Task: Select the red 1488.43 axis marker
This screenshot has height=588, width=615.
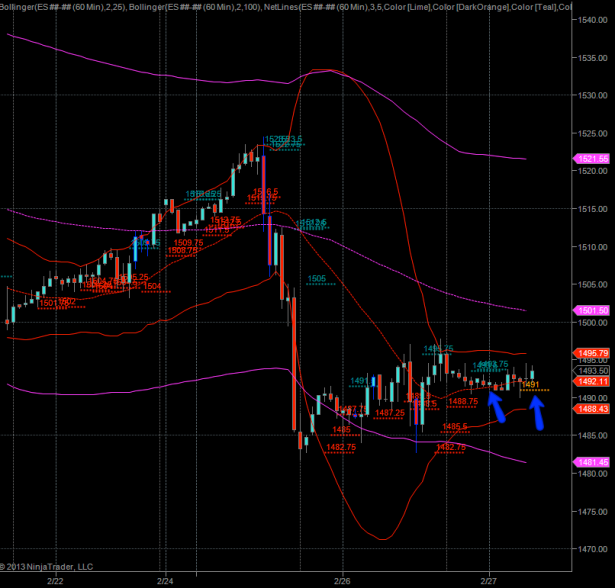Action: (x=593, y=408)
